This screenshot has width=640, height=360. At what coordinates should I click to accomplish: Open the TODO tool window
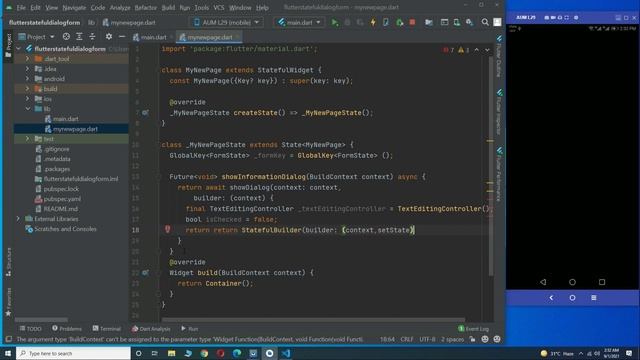(30, 329)
